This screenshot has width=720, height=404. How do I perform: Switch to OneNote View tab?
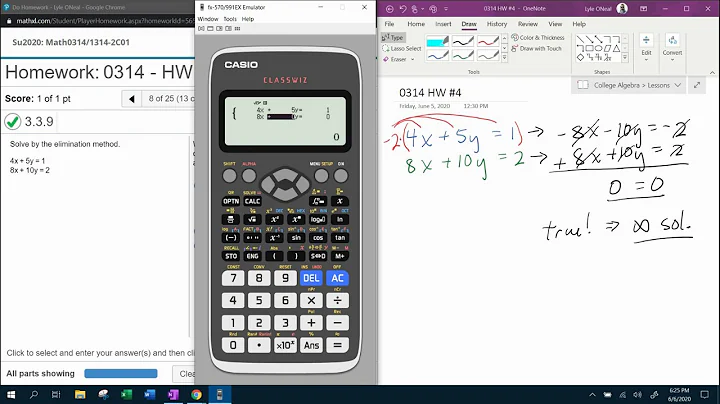pos(555,24)
